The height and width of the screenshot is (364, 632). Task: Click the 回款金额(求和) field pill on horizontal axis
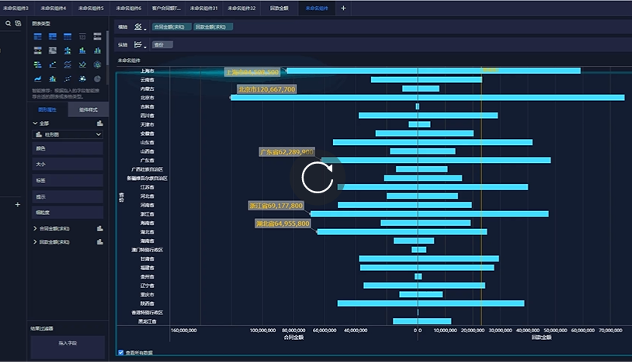[x=213, y=27]
